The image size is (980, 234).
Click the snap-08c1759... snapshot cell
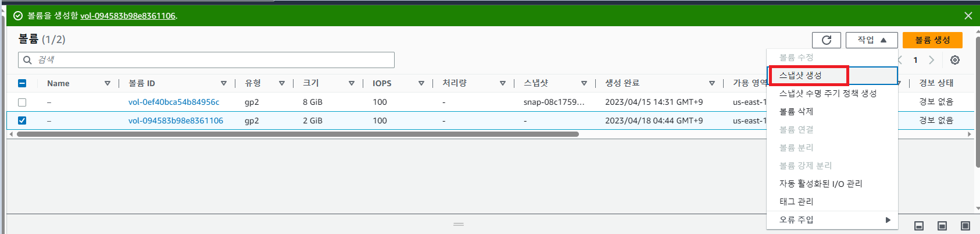554,102
